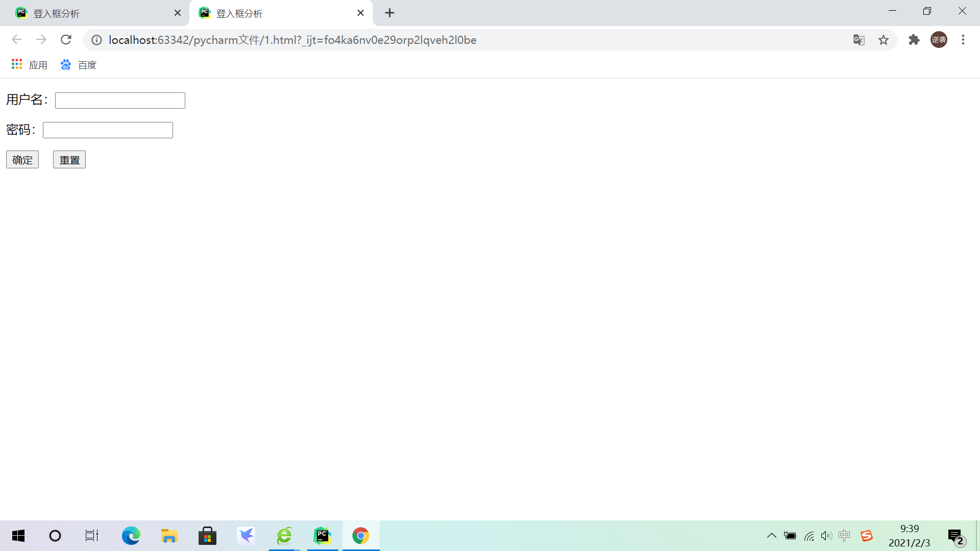The width and height of the screenshot is (980, 551).
Task: View site information icon in address bar
Action: point(96,40)
